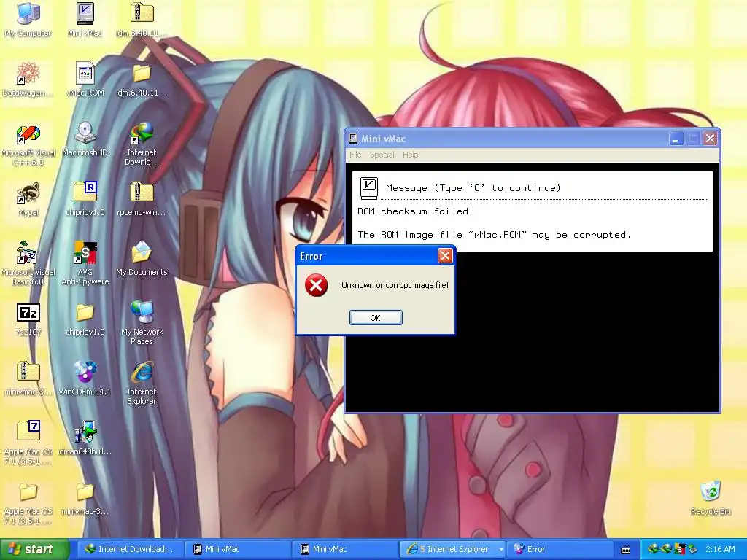Viewport: 747px width, 560px height.
Task: Open the Windows start menu
Action: point(34,549)
